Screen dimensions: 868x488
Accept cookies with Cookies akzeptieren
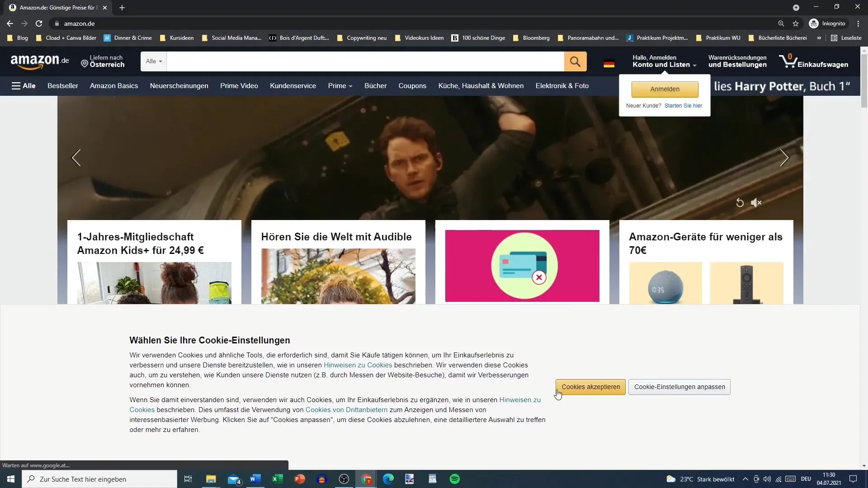tap(590, 387)
